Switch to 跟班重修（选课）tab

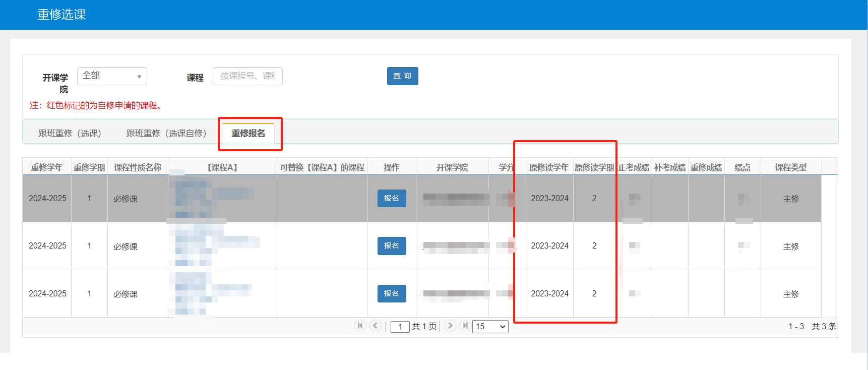(x=70, y=134)
